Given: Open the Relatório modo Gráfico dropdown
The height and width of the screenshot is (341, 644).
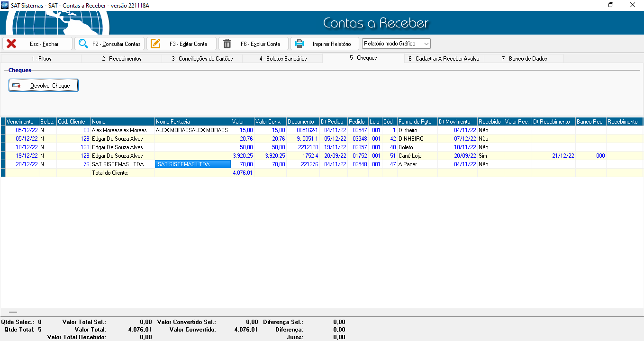Looking at the screenshot, I should tap(396, 44).
